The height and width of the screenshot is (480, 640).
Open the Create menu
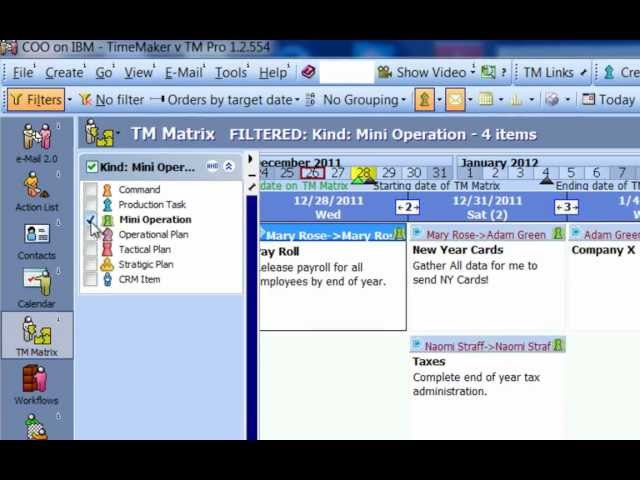coord(64,73)
